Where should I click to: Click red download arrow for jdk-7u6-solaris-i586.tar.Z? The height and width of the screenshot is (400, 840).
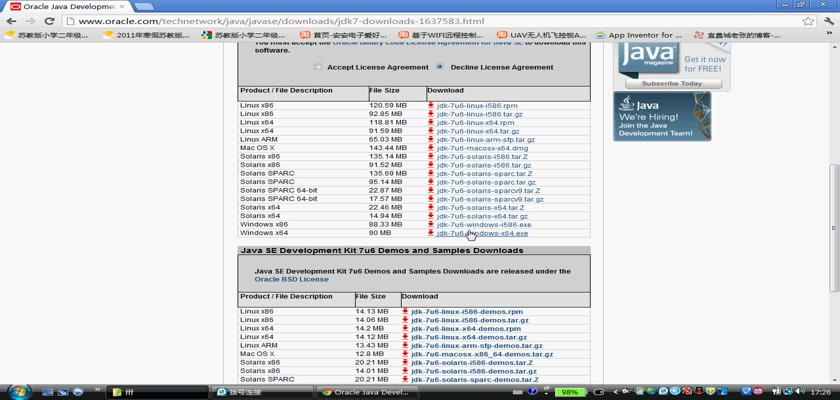(x=431, y=156)
